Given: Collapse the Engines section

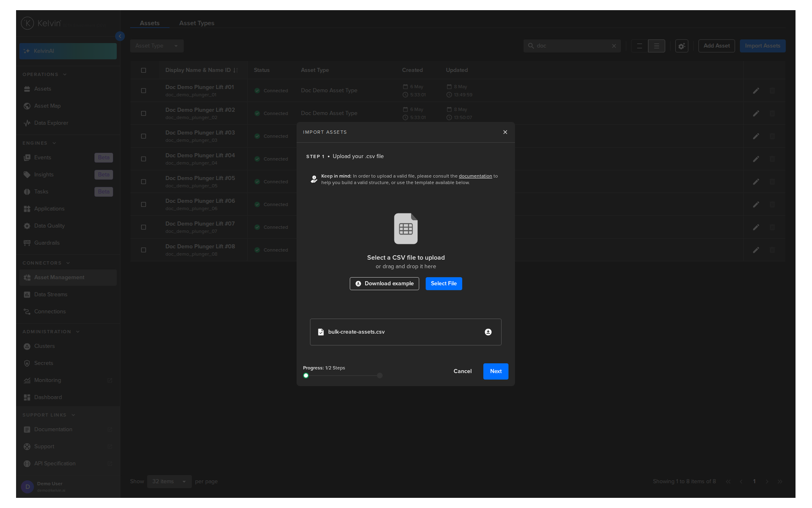Looking at the screenshot, I should 54,143.
